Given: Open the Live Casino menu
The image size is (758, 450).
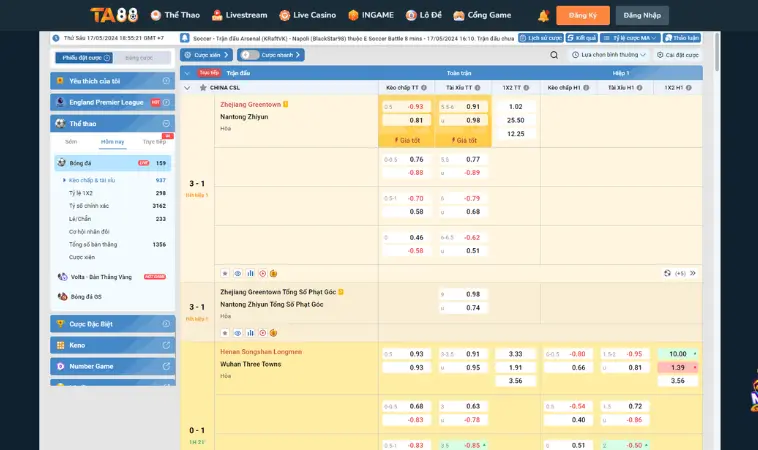Looking at the screenshot, I should pos(308,15).
